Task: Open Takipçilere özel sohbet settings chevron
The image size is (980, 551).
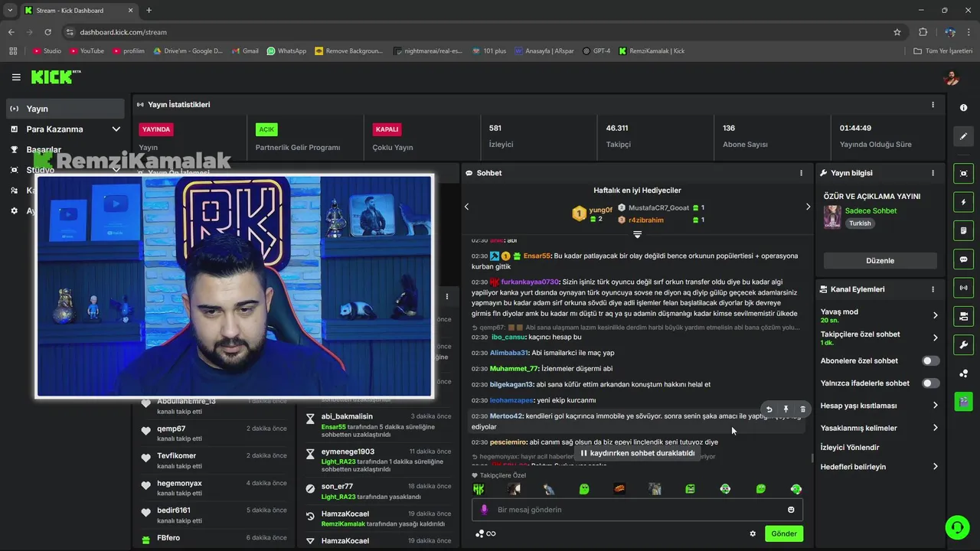Action: click(x=935, y=337)
